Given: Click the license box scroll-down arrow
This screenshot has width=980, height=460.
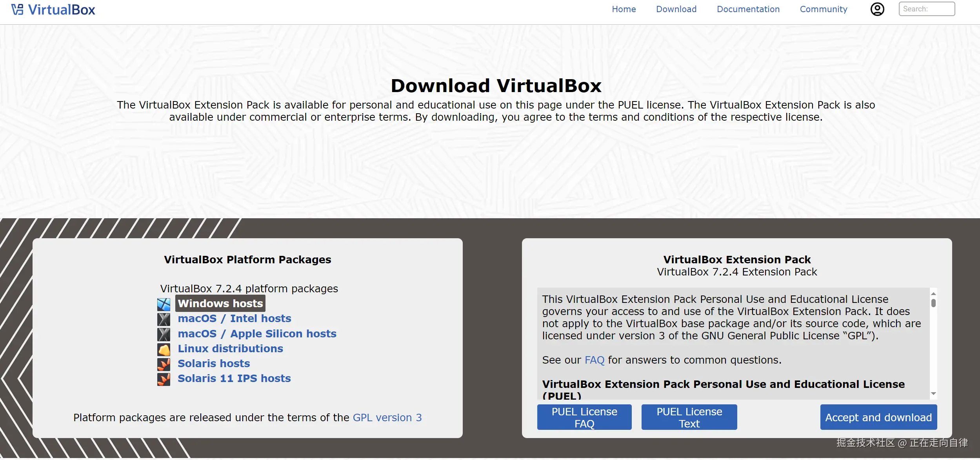Looking at the screenshot, I should pos(933,393).
